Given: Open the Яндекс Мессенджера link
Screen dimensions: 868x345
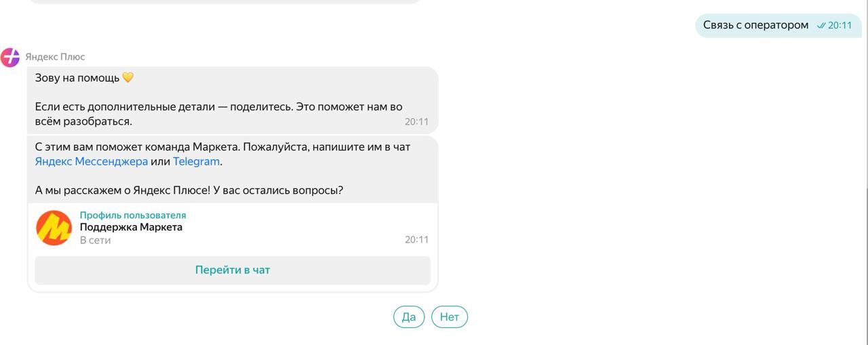Looking at the screenshot, I should click(x=92, y=161).
